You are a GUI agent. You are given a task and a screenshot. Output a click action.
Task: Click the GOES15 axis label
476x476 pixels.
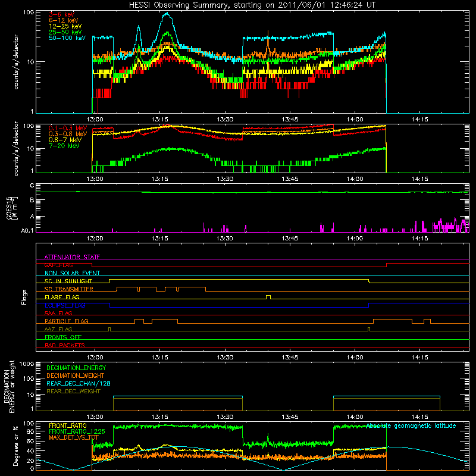(12, 208)
